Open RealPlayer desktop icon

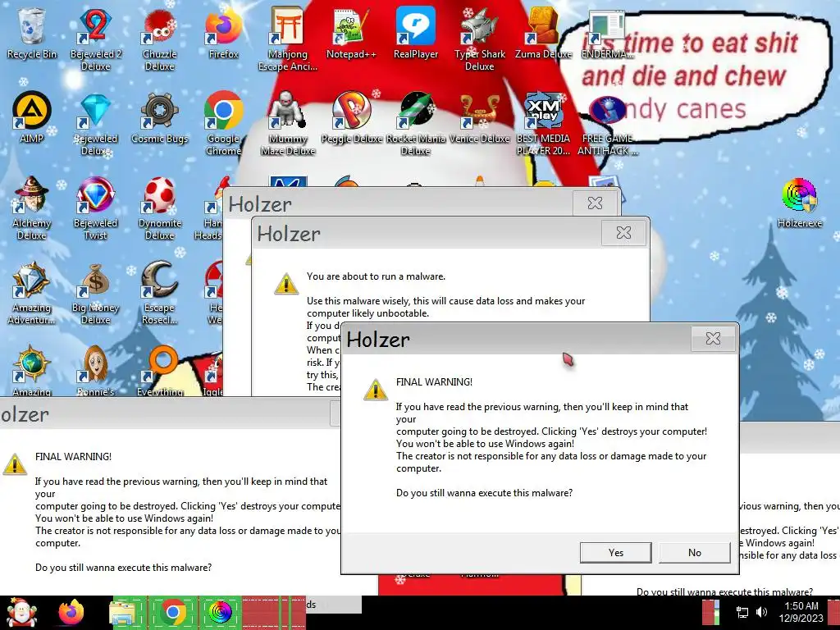point(416,32)
